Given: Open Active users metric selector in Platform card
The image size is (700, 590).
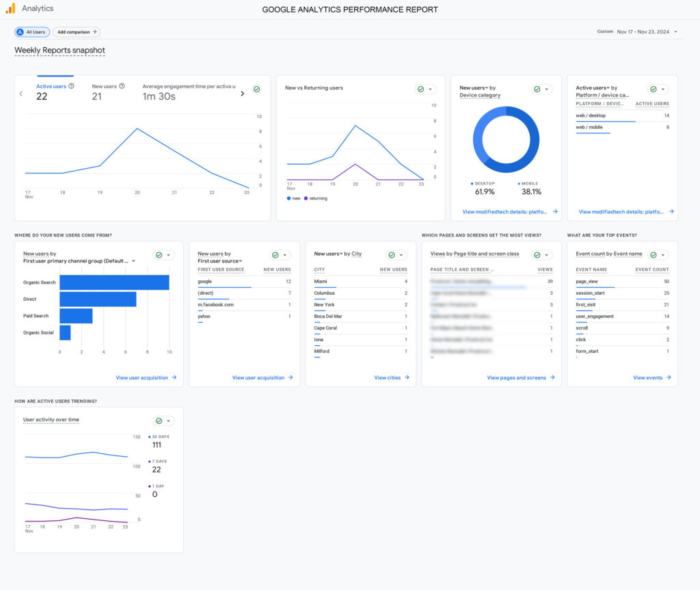Looking at the screenshot, I should [593, 88].
